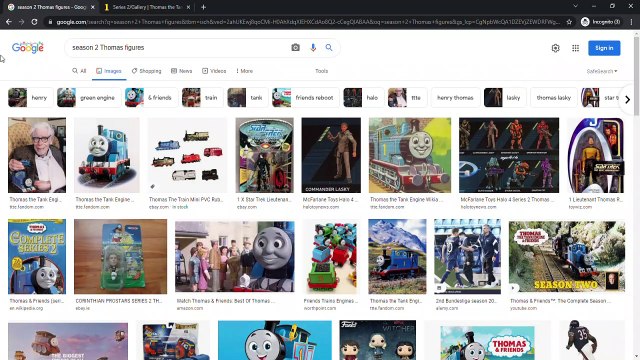The height and width of the screenshot is (360, 640).
Task: Filter by the tank chip
Action: 248,98
